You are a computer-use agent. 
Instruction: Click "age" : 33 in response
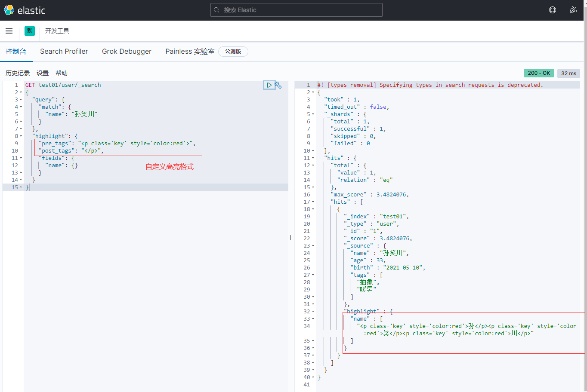pyautogui.click(x=368, y=260)
